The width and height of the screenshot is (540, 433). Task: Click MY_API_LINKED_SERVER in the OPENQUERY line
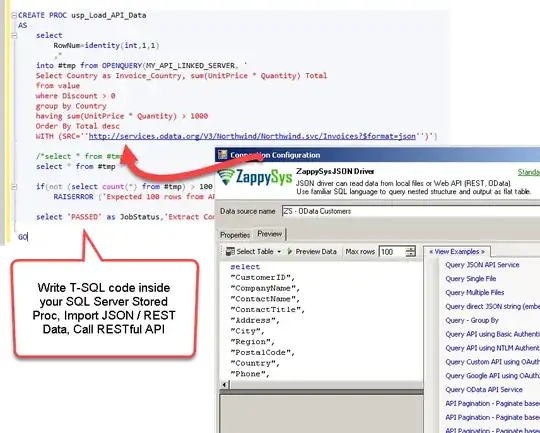[190, 65]
